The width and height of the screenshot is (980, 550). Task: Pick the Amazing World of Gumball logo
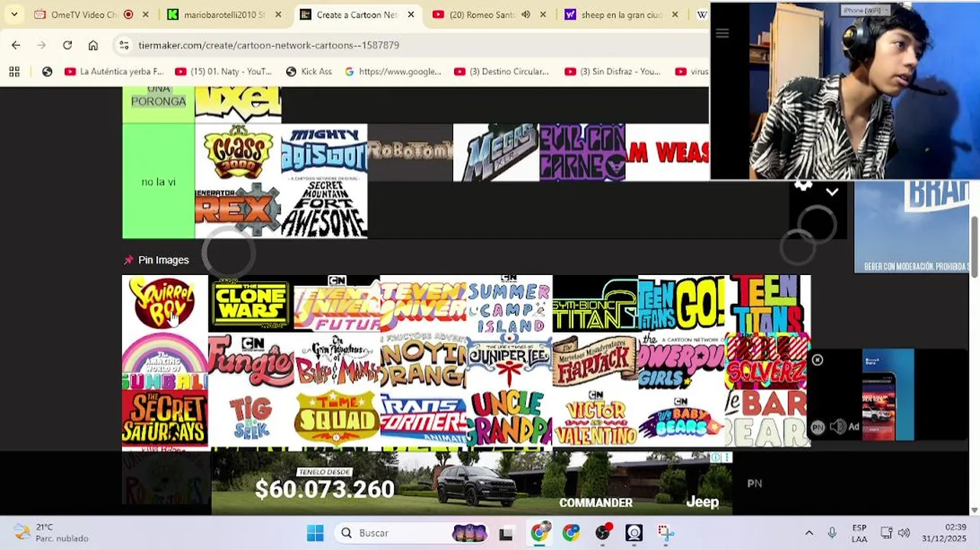[165, 361]
